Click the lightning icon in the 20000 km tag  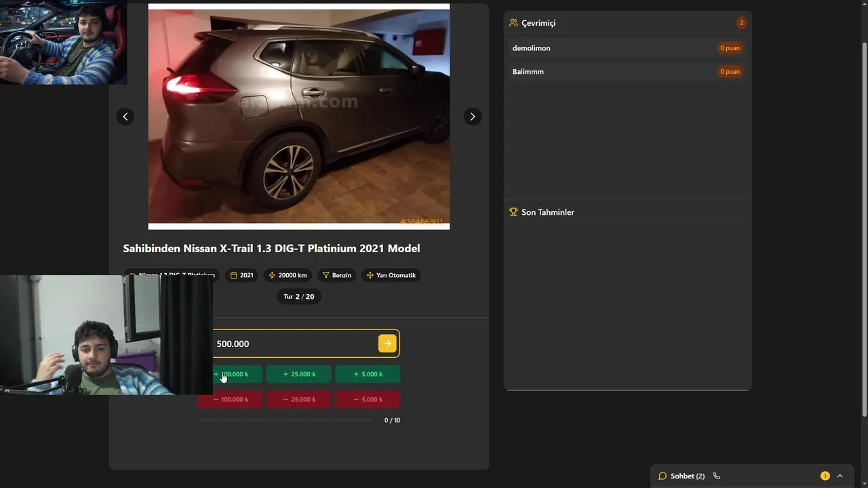click(x=272, y=275)
